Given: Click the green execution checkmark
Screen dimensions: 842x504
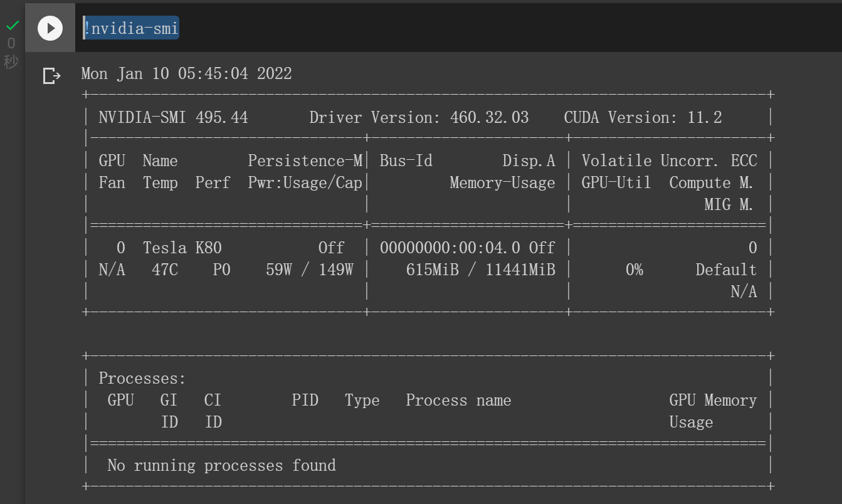Looking at the screenshot, I should [12, 26].
